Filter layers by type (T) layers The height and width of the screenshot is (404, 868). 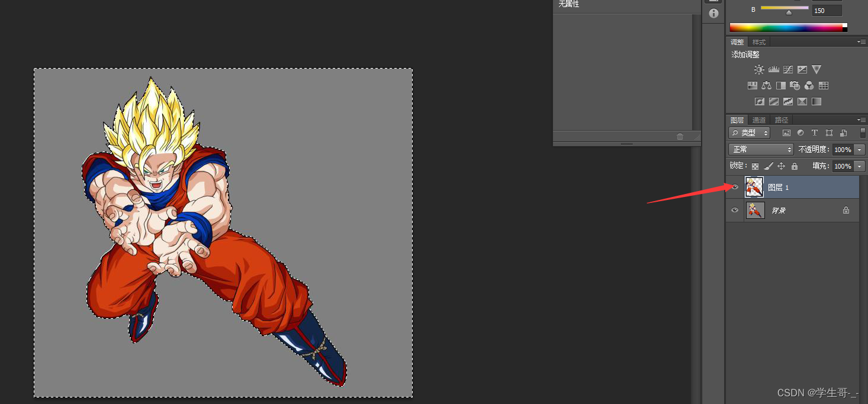coord(815,133)
